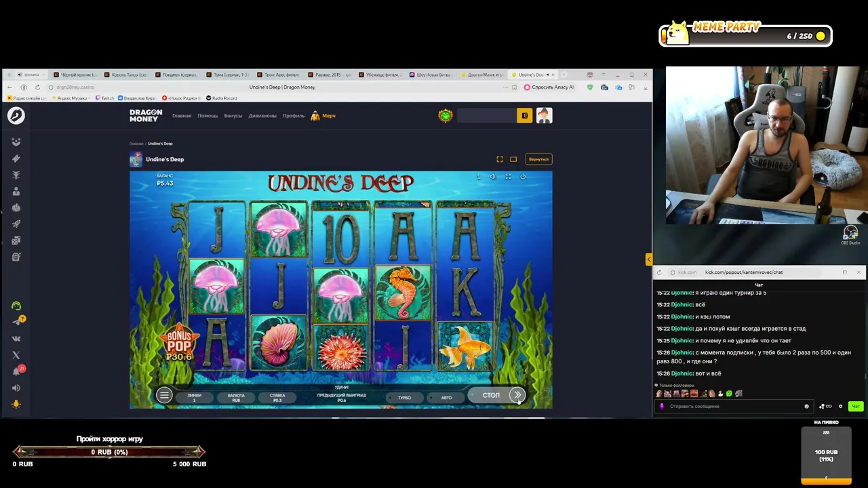Open the Radio Record bookmark

click(x=221, y=98)
